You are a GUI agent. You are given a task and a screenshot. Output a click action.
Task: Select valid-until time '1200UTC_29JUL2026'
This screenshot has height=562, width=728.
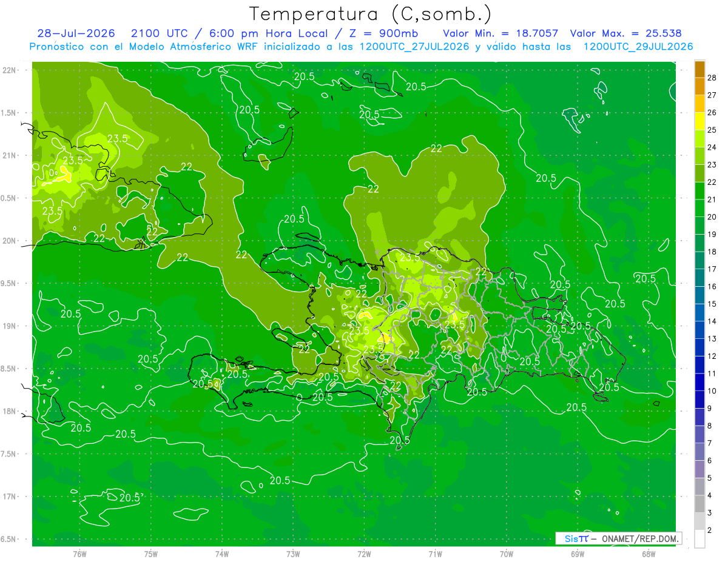tap(638, 47)
